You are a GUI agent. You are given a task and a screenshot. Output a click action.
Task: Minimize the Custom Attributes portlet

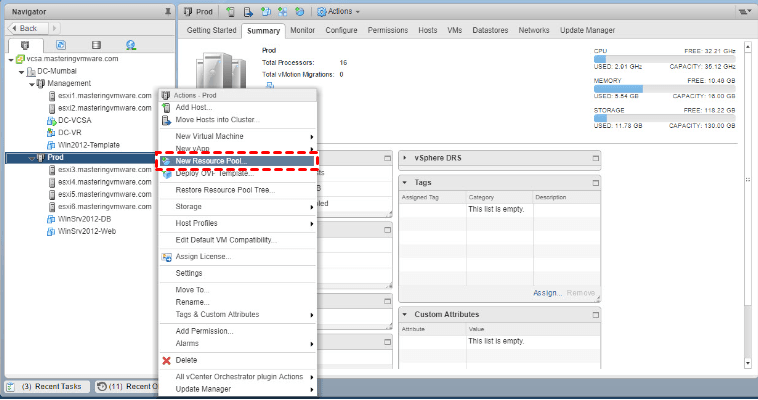pos(596,315)
